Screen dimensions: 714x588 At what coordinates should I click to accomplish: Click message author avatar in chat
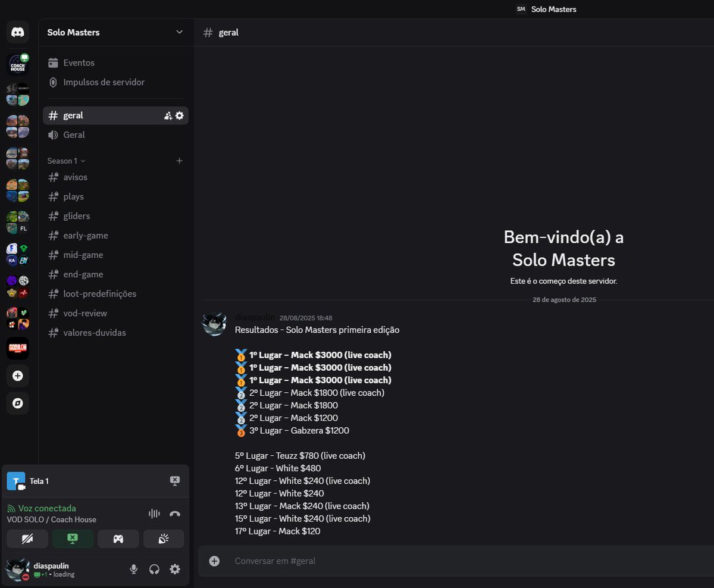pyautogui.click(x=214, y=324)
